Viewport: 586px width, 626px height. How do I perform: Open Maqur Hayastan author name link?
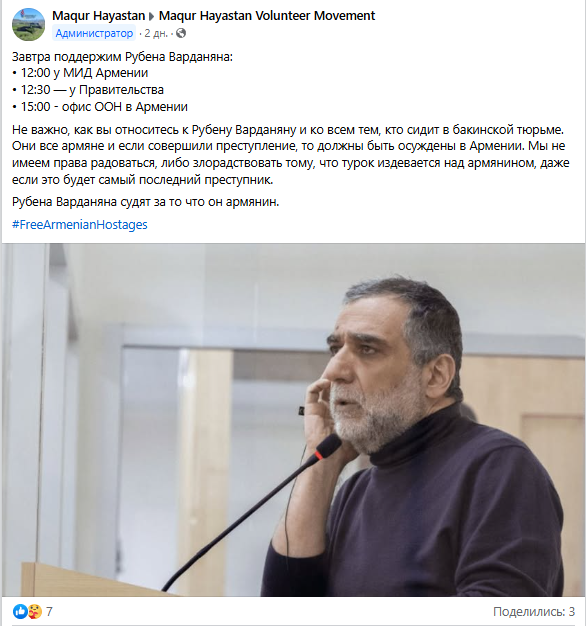[99, 16]
